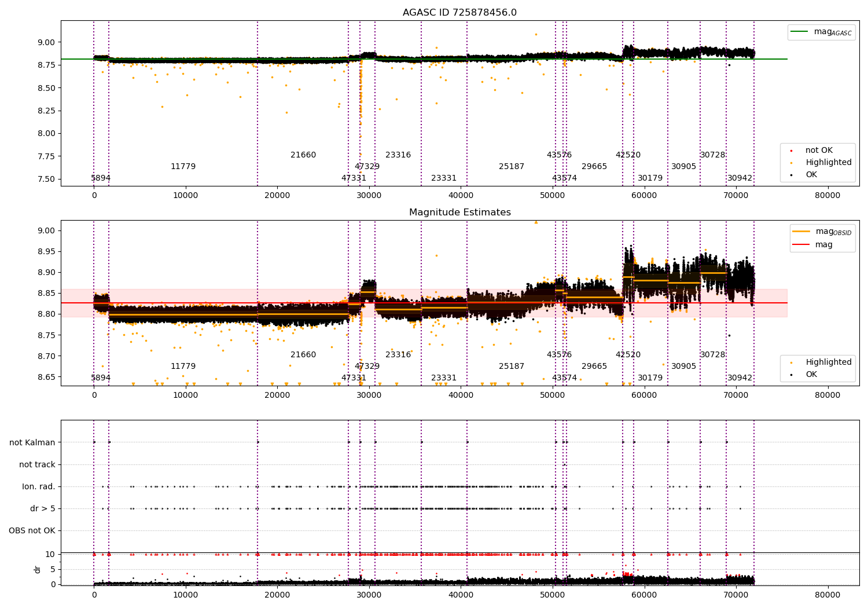Click obsid label 30905 in Magnitude Estimates plot
This screenshot has width=868, height=608.
684,367
